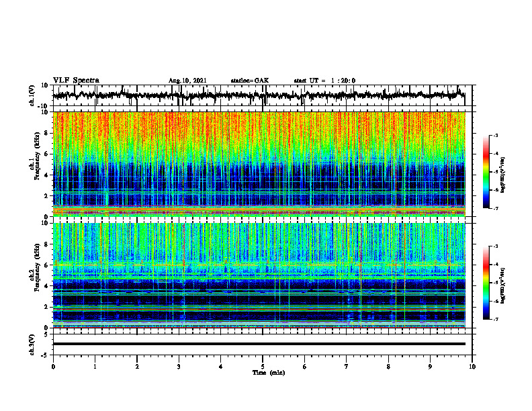Click the ch.1 "Frequency (kHz)" axis label

tap(37, 154)
